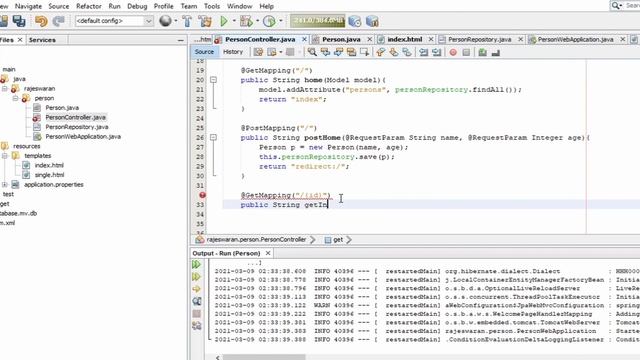Select the Source view button
Screen dimensions: 640x360
tap(204, 52)
